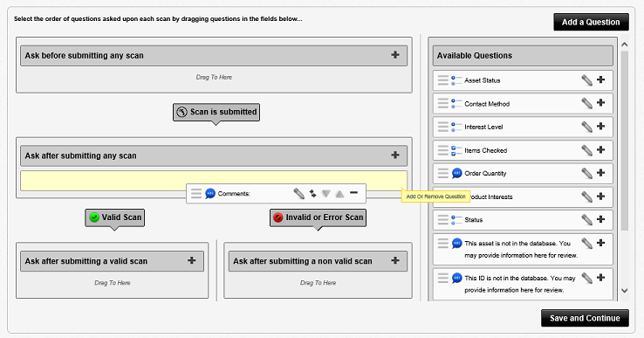Click the Invalid or Error Scan badge
The image size is (644, 338).
click(x=318, y=217)
